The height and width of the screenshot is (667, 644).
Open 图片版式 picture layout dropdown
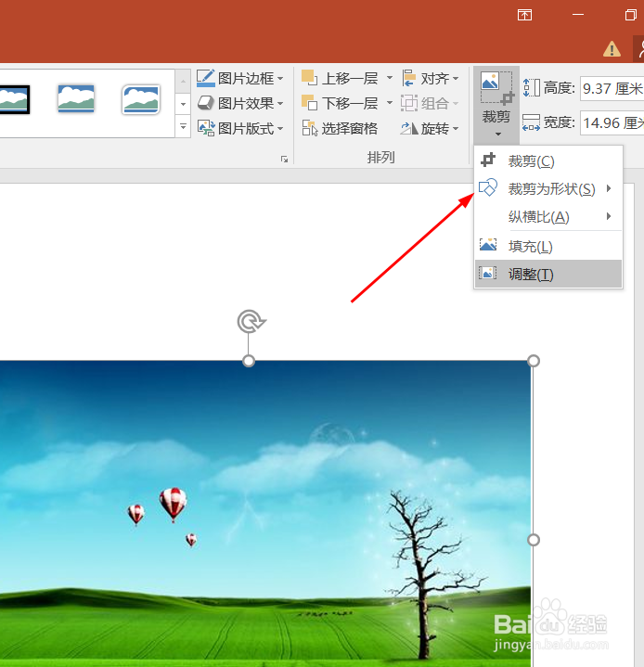pyautogui.click(x=240, y=128)
